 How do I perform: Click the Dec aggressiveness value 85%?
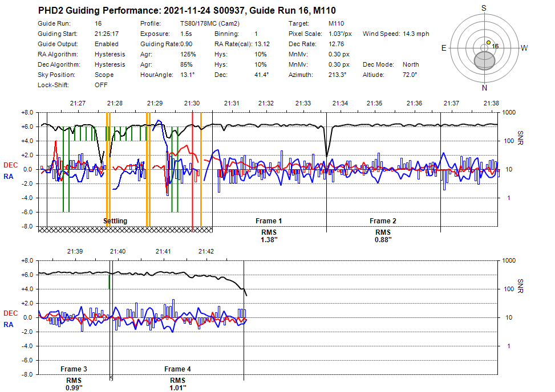186,65
